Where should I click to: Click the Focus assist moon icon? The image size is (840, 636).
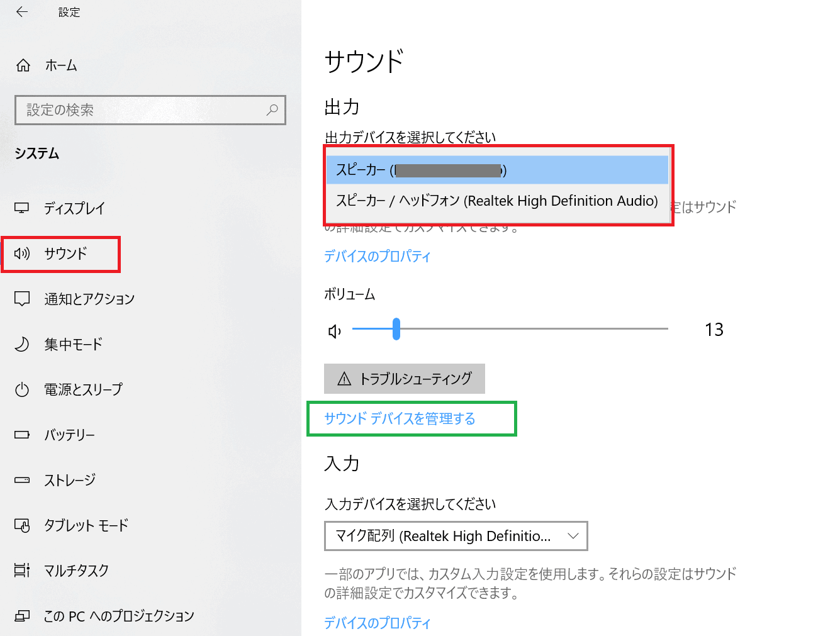pyautogui.click(x=22, y=344)
